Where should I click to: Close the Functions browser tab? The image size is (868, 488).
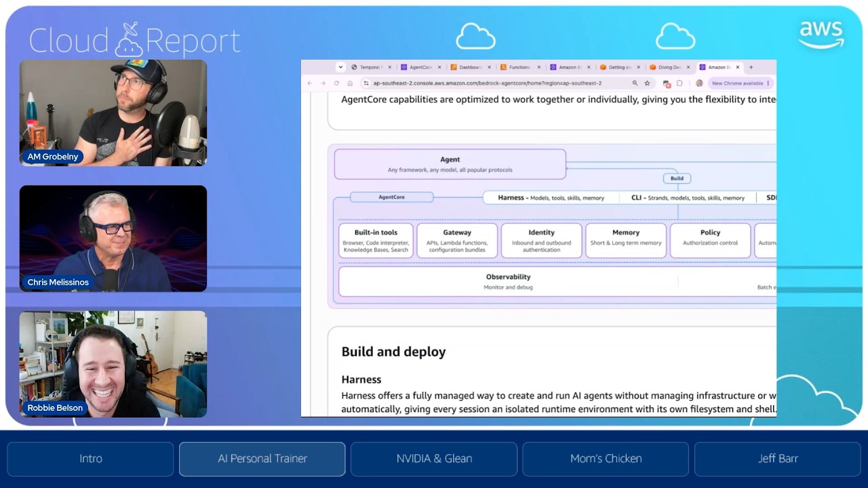click(x=539, y=67)
